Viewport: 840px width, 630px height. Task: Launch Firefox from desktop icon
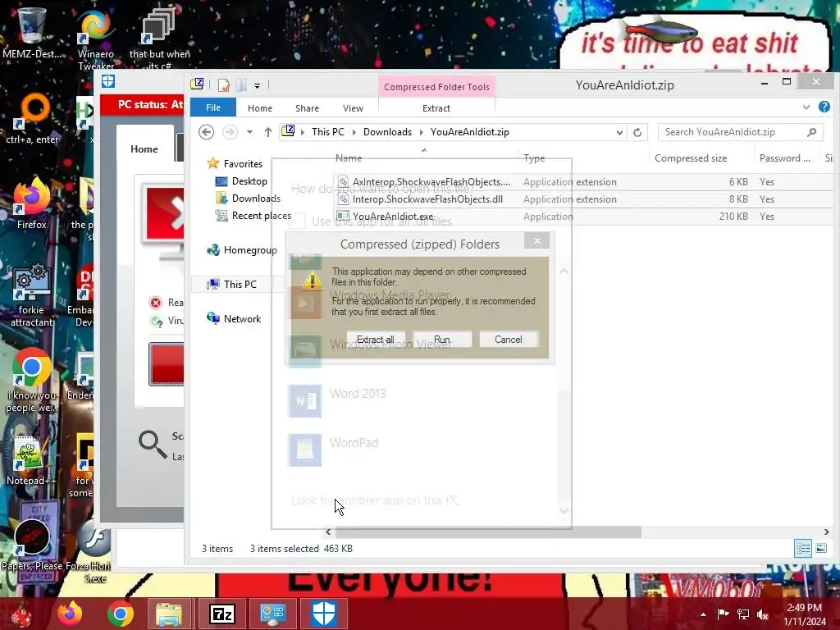(x=32, y=203)
